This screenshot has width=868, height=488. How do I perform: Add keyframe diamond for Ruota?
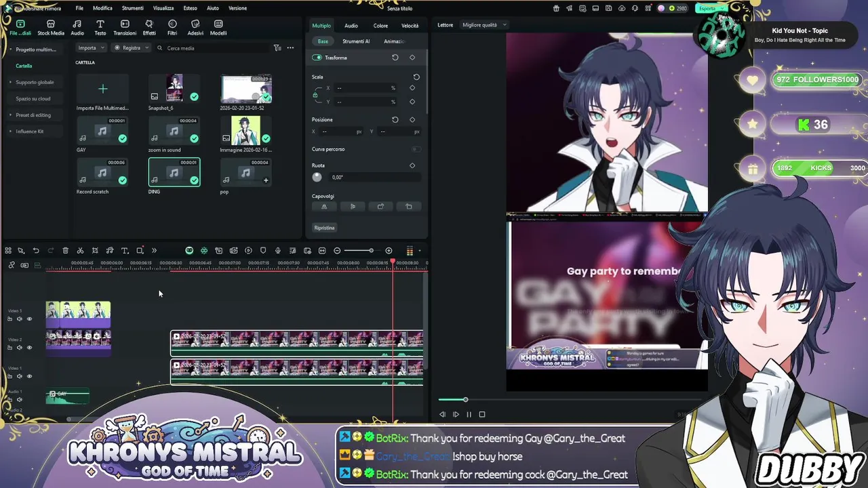[412, 165]
